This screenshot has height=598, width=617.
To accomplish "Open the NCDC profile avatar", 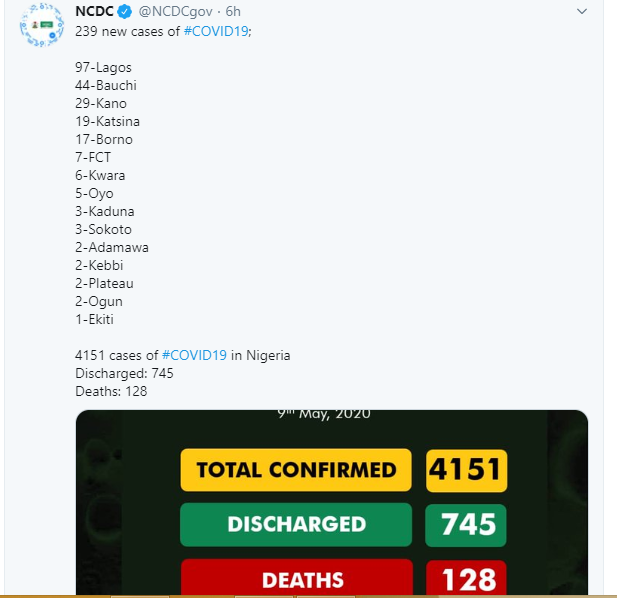I will click(42, 25).
